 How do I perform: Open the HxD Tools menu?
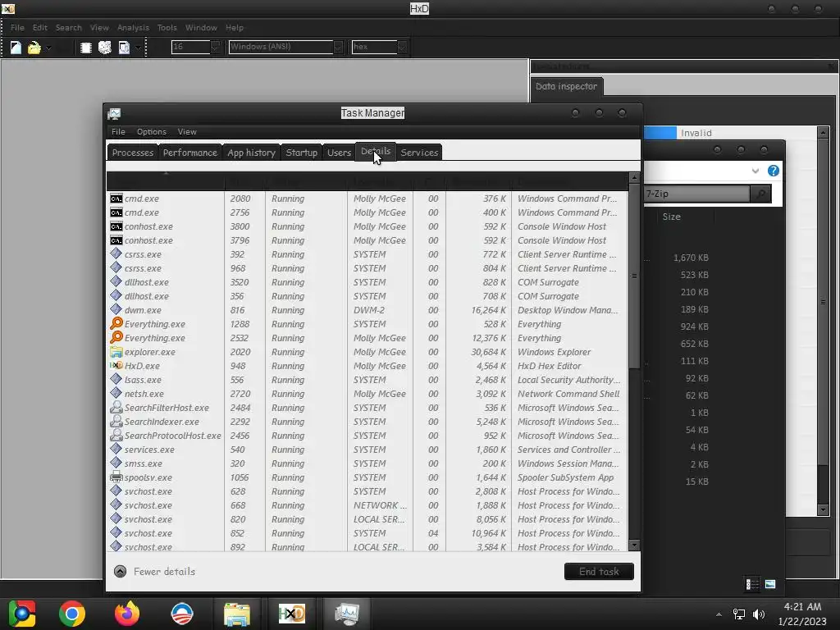click(167, 27)
